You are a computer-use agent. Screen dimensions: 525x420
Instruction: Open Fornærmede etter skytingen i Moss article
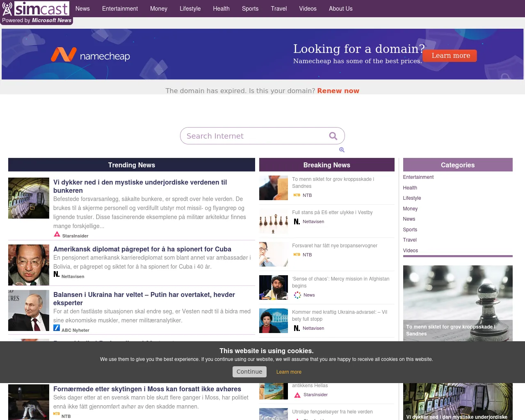point(147,389)
